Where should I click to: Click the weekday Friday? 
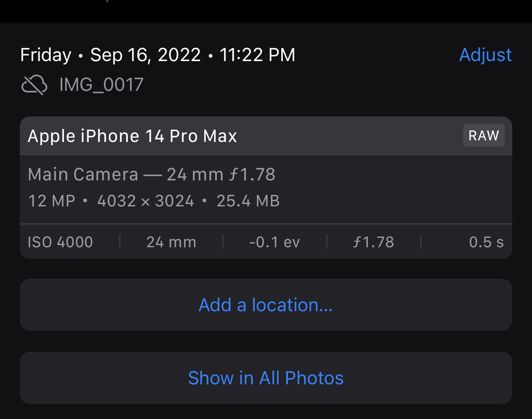[46, 55]
